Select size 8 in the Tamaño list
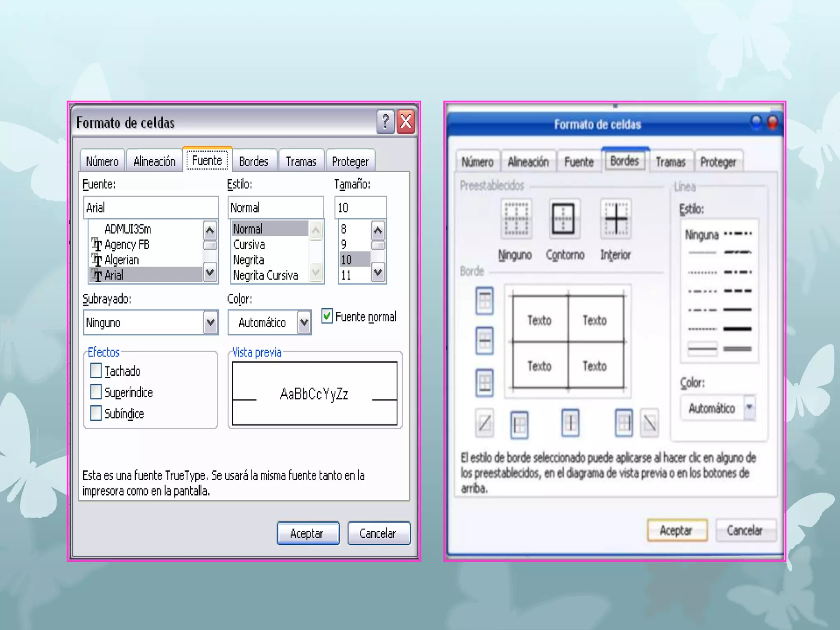The image size is (840, 630). coord(355,229)
